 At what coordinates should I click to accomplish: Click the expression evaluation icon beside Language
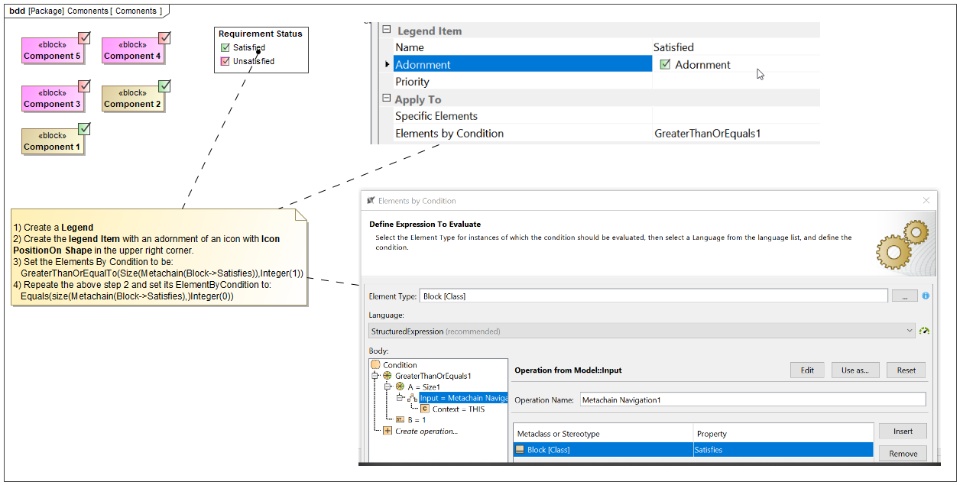pos(926,330)
